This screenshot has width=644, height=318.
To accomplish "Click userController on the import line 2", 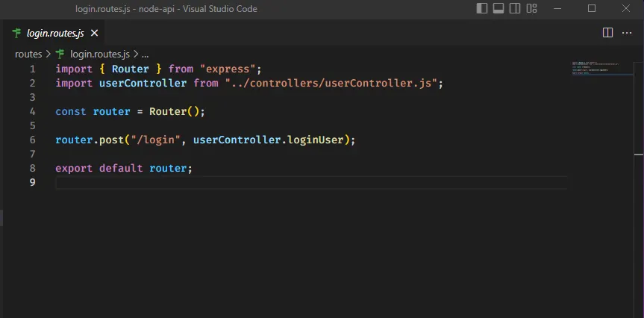I will tap(143, 84).
